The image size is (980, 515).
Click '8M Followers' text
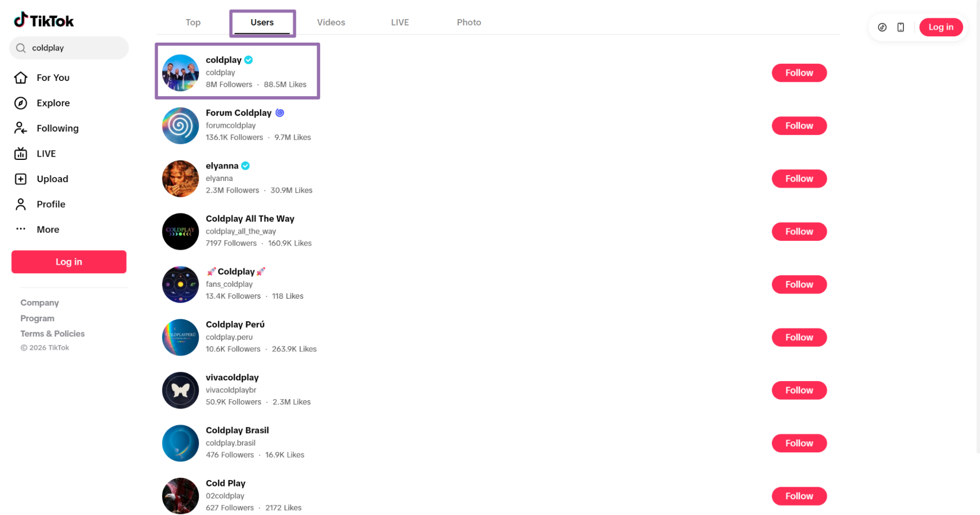click(229, 84)
